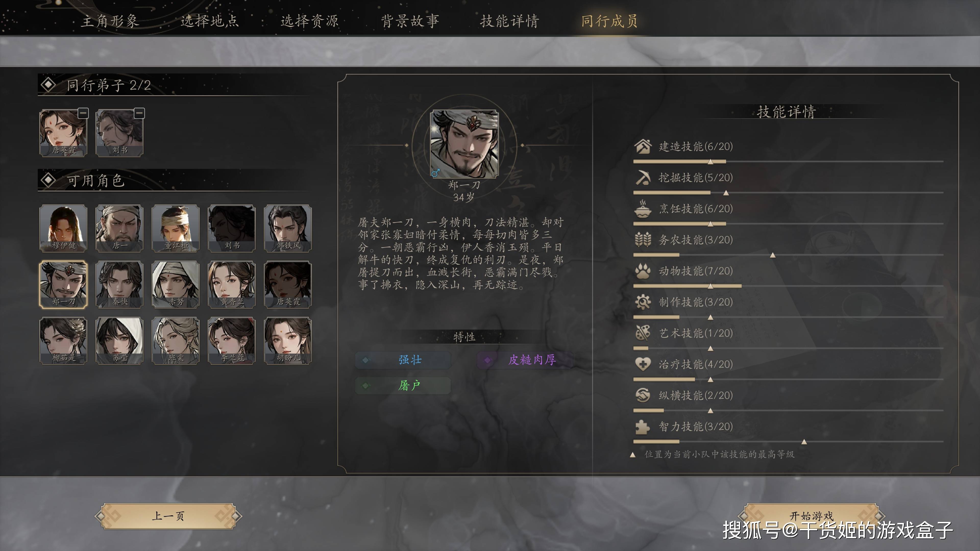Click the 皮糙肉厚 trait tag
The width and height of the screenshot is (980, 551).
tap(525, 360)
